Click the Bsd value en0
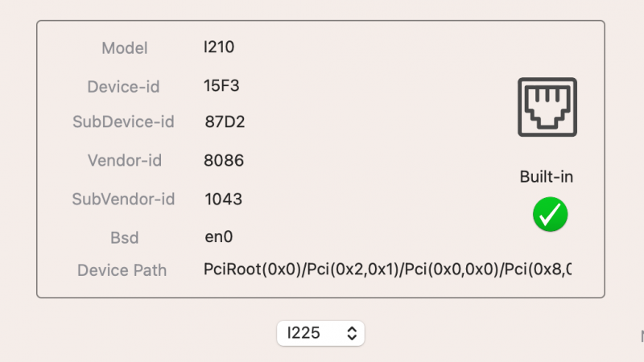Screen dimensions: 644x362 (x=219, y=237)
